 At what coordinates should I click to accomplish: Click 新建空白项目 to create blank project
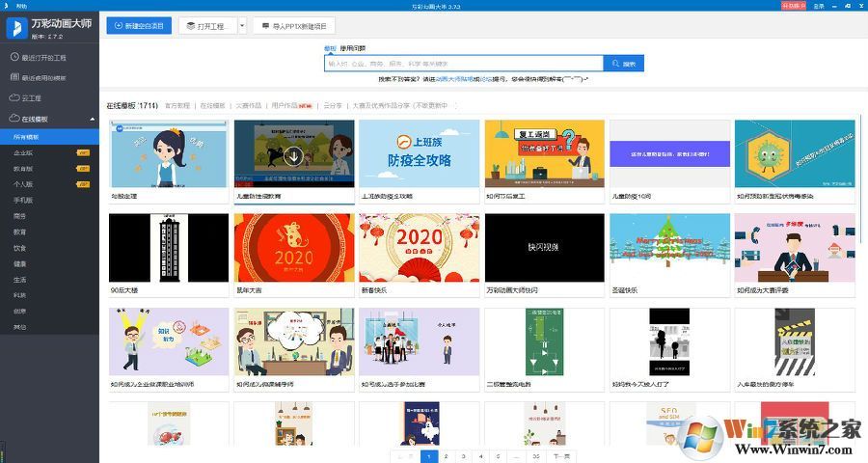139,26
